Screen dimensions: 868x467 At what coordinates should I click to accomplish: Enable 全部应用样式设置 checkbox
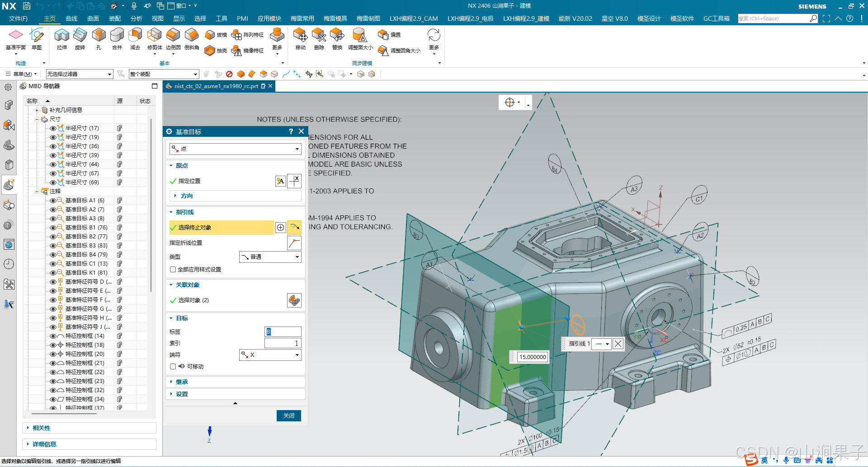coord(173,270)
